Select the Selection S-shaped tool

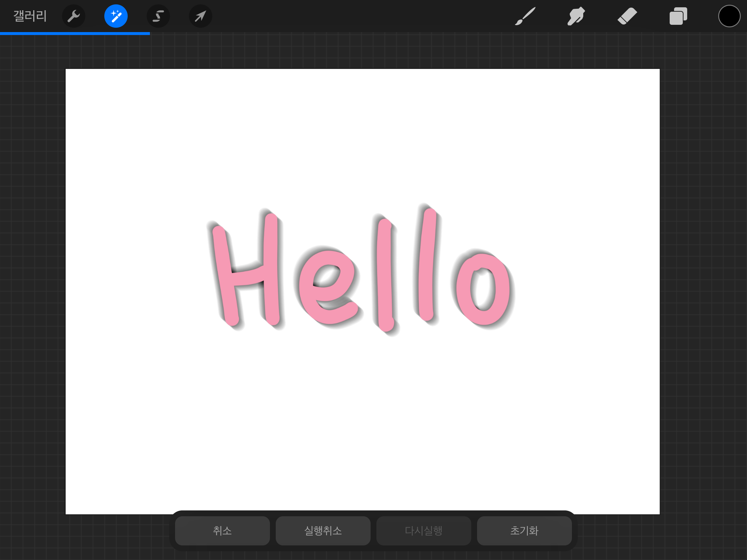point(158,16)
